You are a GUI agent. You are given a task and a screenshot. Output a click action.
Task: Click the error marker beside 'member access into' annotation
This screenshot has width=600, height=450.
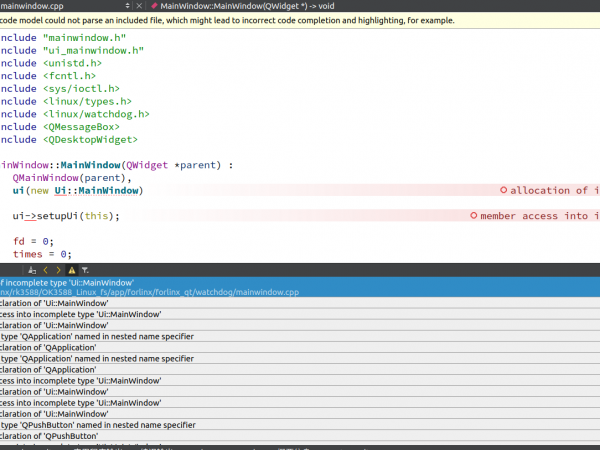[473, 216]
